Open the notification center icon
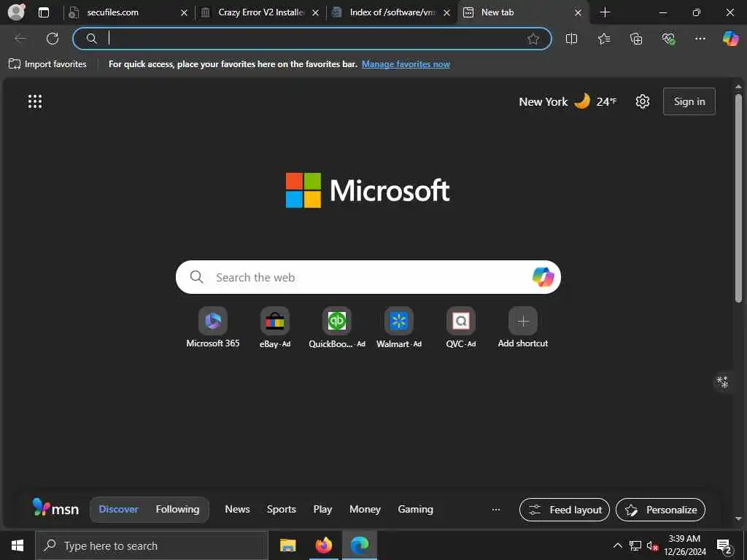This screenshot has width=747, height=560. pos(724,546)
